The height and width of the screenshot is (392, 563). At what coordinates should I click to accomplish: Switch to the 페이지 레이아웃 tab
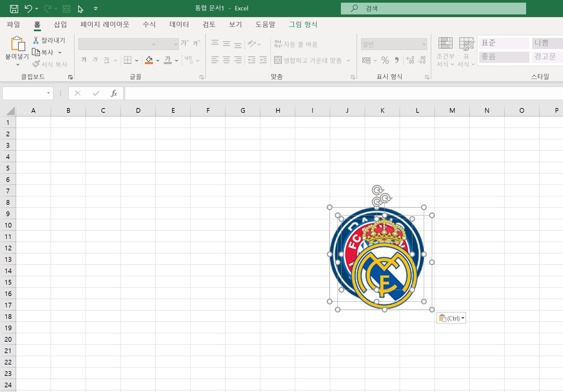point(105,24)
